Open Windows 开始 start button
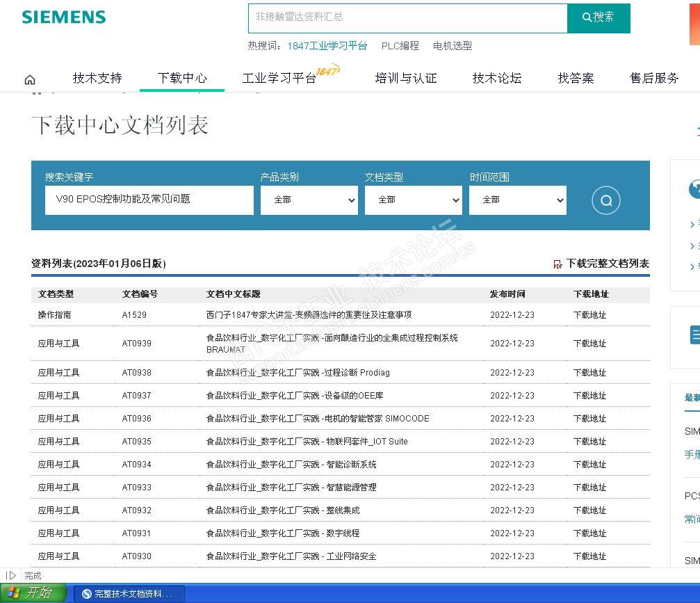The width and height of the screenshot is (700, 603). 32,593
